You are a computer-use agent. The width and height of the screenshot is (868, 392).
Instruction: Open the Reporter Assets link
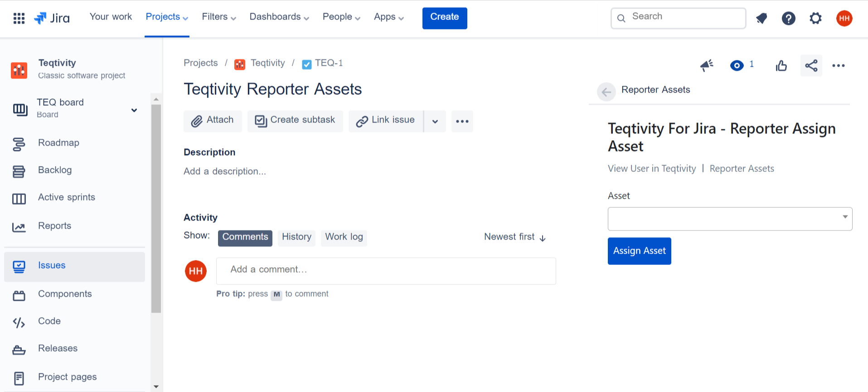click(x=742, y=169)
